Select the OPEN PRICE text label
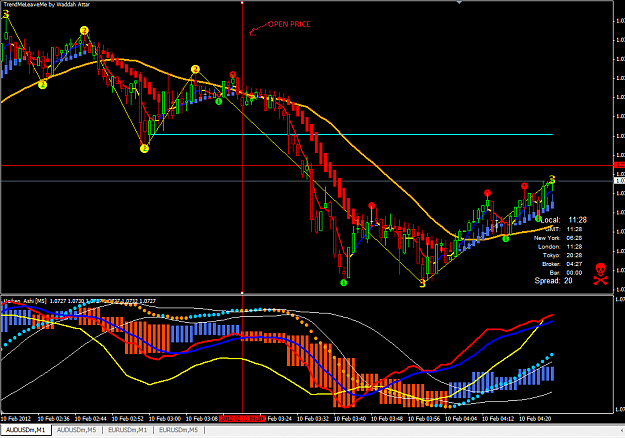This screenshot has height=438, width=625. [x=289, y=24]
